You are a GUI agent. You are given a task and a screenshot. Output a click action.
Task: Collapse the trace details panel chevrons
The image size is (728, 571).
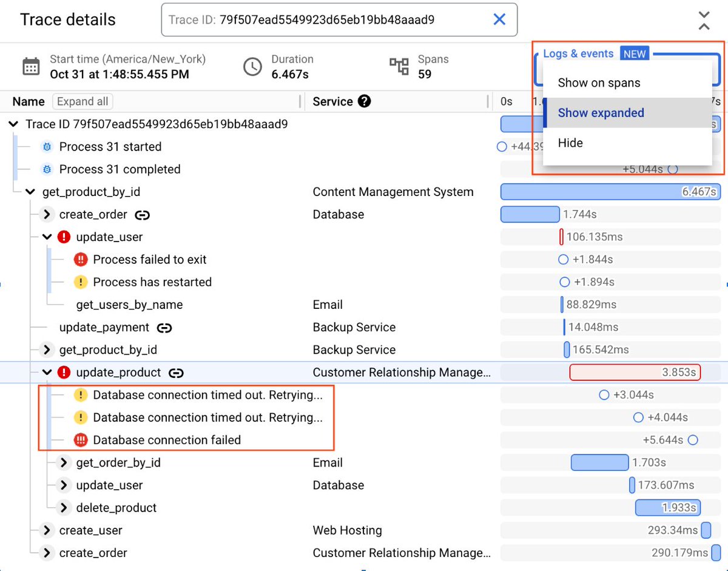(x=704, y=20)
